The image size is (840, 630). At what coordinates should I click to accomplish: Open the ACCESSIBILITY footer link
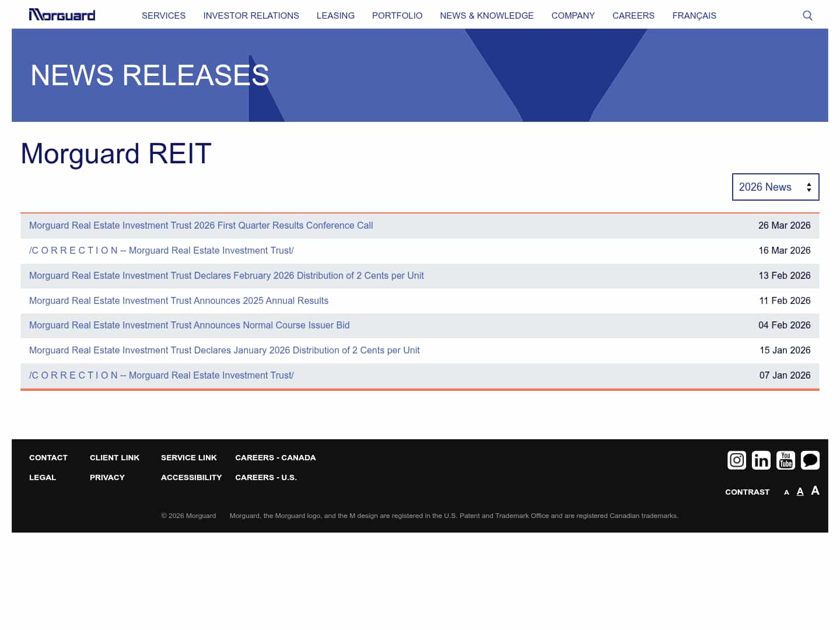[x=191, y=477]
